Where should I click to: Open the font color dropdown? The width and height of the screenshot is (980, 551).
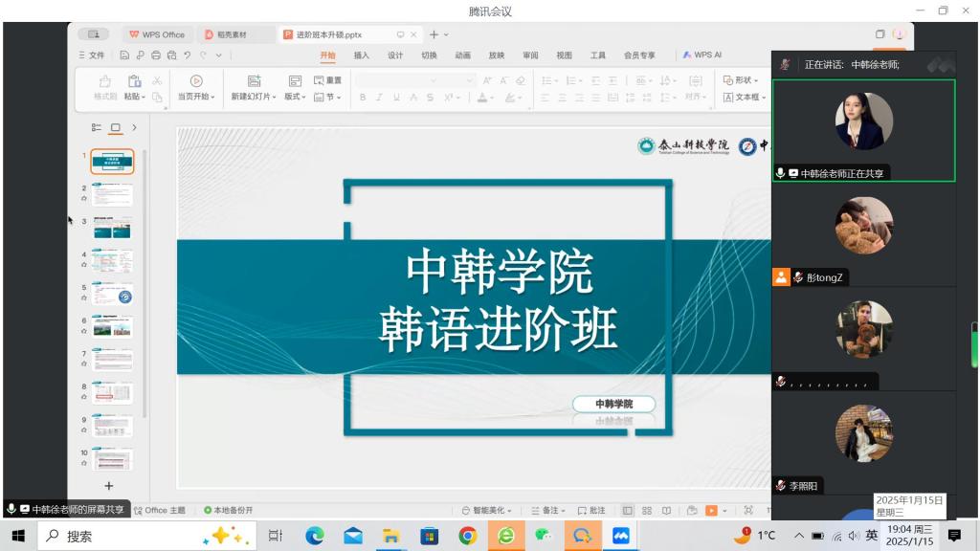[492, 99]
